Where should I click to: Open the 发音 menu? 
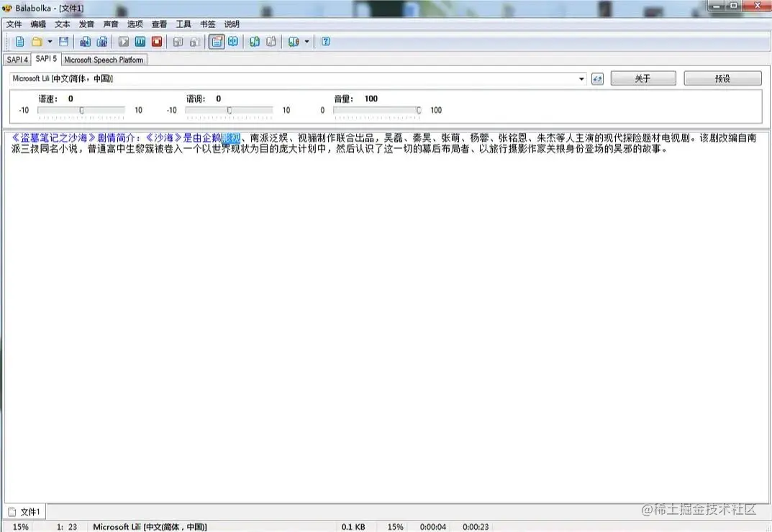[x=86, y=24]
